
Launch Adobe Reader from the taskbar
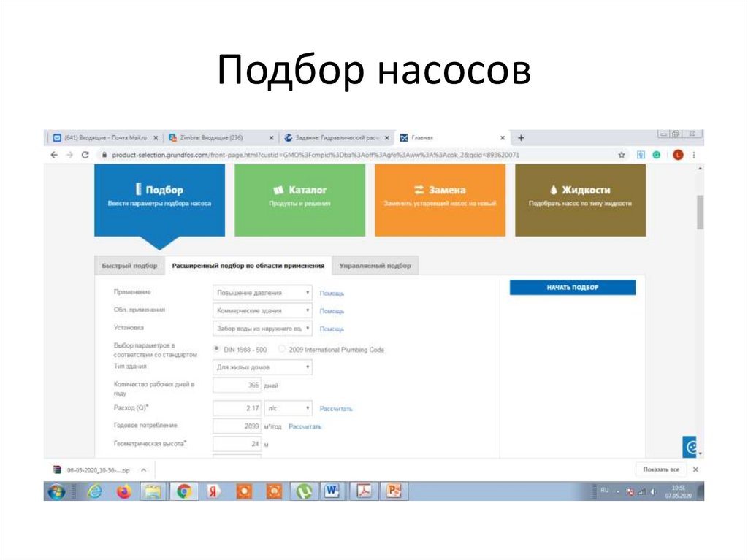(362, 491)
